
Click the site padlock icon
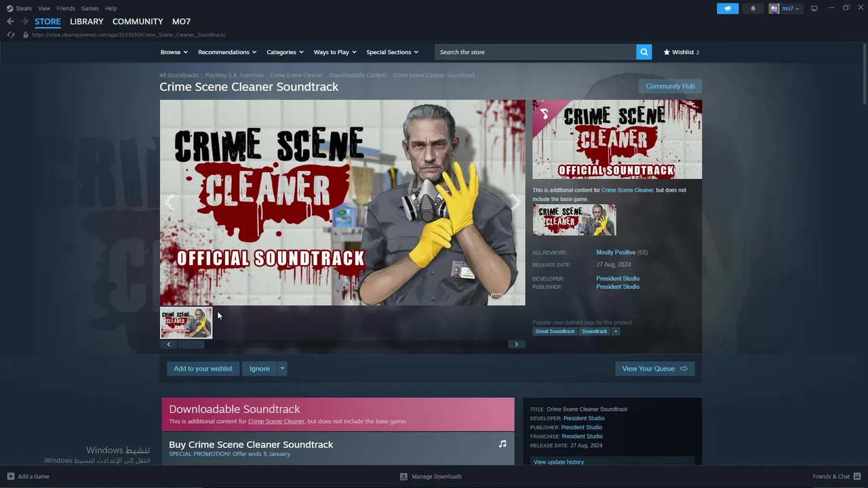25,35
